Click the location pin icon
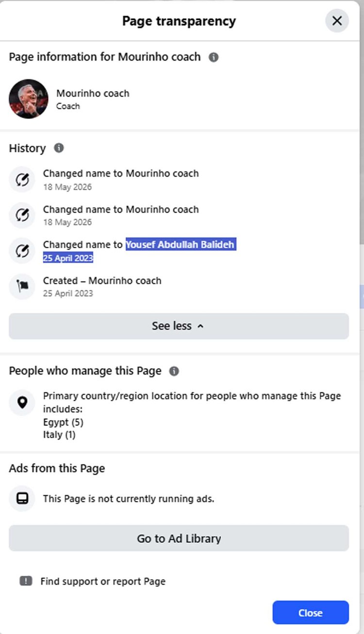The width and height of the screenshot is (364, 634). [22, 402]
